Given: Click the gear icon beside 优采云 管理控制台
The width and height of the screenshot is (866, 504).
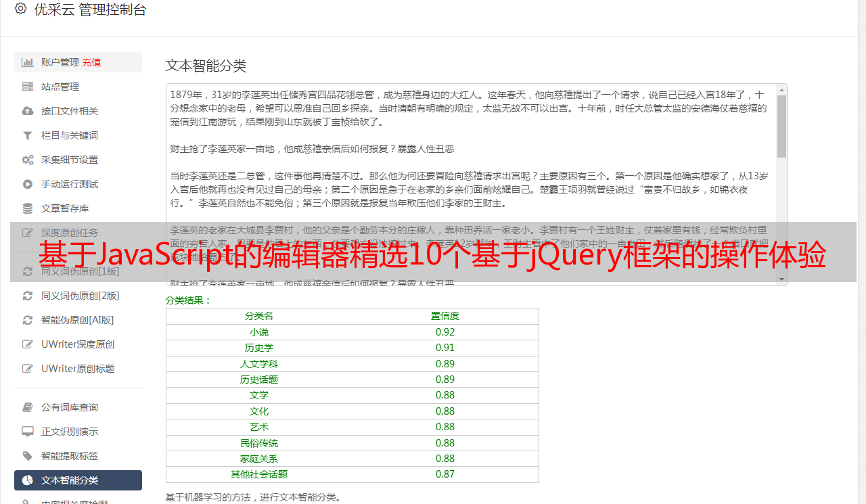Looking at the screenshot, I should point(20,9).
